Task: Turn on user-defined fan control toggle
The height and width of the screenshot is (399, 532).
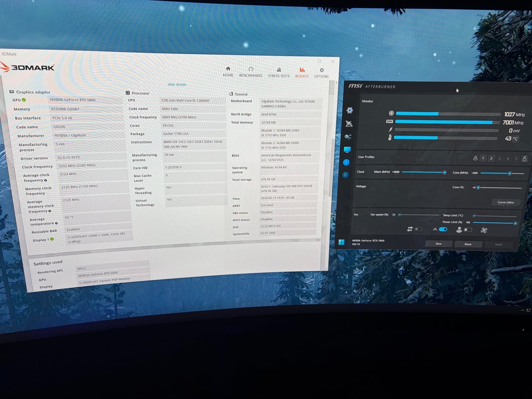Action: (x=467, y=230)
